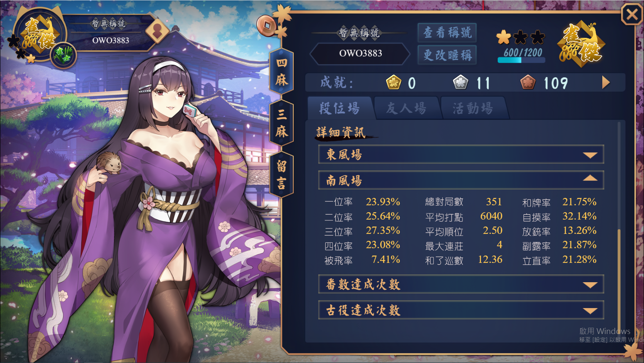Close the profile panel with X
The image size is (644, 363).
coord(632,15)
